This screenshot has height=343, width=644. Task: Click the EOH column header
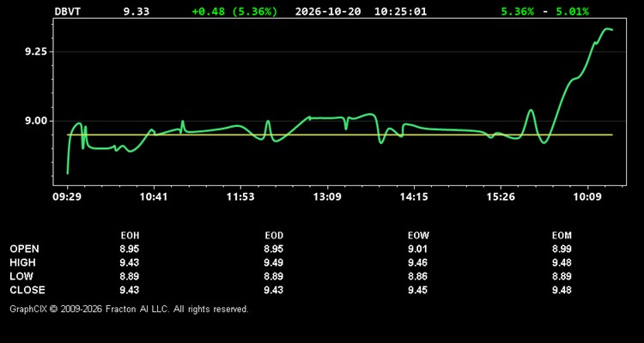coord(130,236)
